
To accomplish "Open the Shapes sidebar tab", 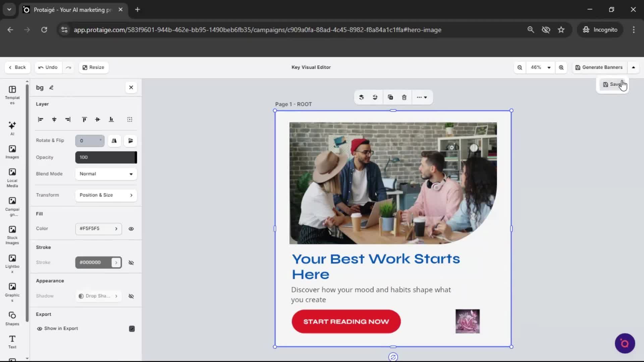I will pos(12,318).
